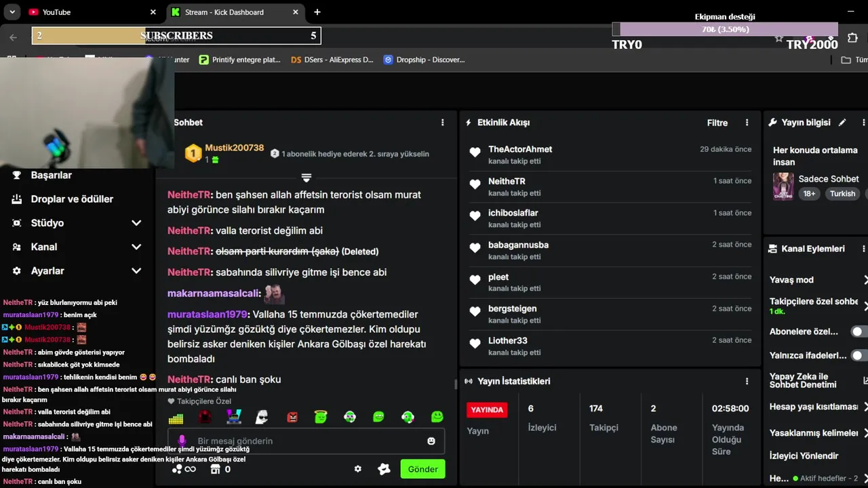This screenshot has height=488, width=868.
Task: Open chat panel three-dot options menu
Action: [x=443, y=123]
